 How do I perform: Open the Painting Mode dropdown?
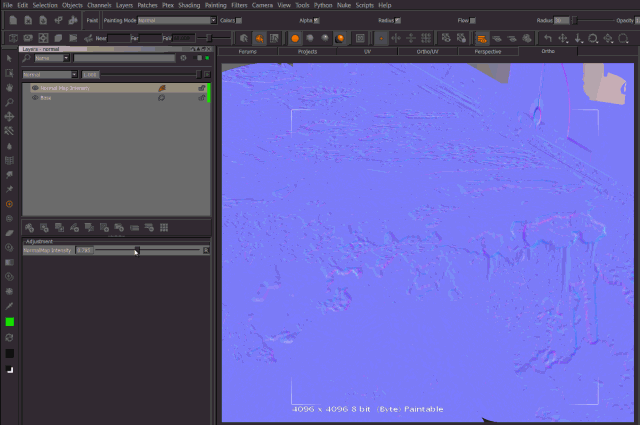pos(176,20)
